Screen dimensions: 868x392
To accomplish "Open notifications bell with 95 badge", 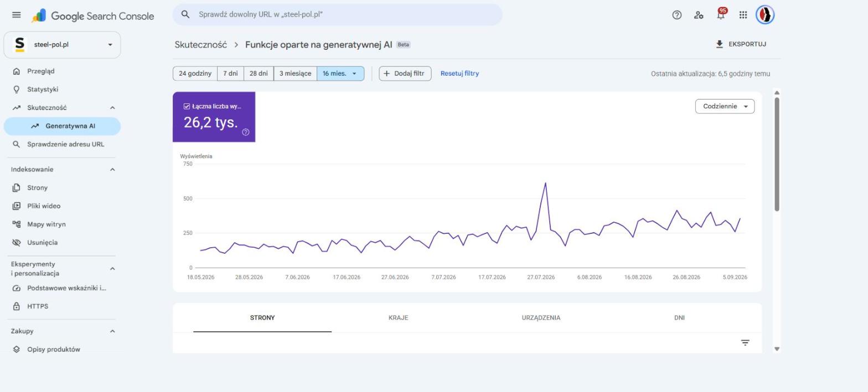I will pos(721,14).
